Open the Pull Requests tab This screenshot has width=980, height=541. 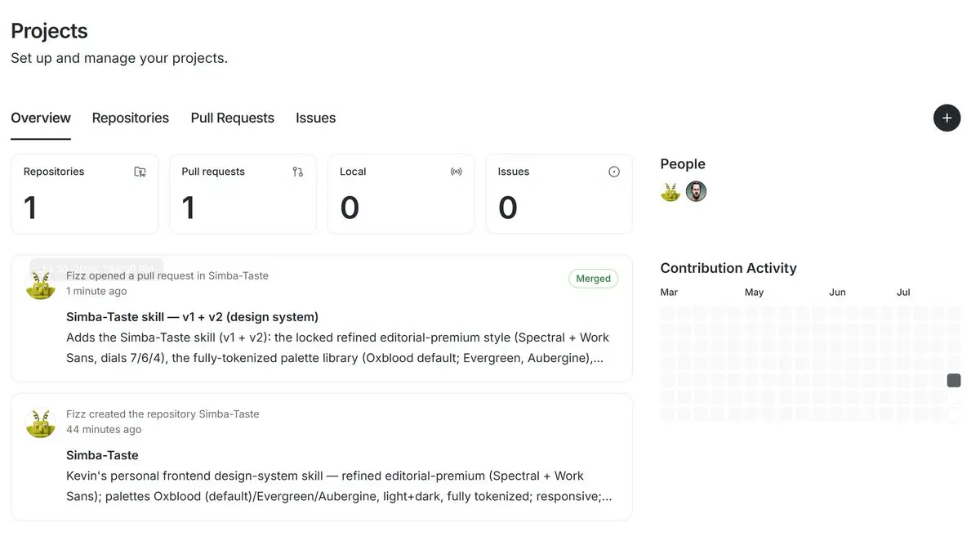233,118
